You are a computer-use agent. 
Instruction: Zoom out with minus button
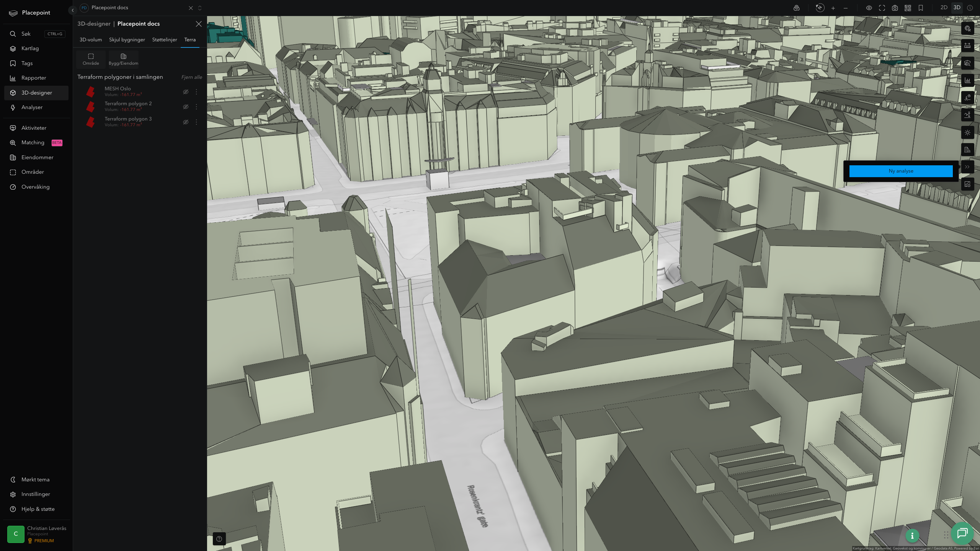click(846, 8)
